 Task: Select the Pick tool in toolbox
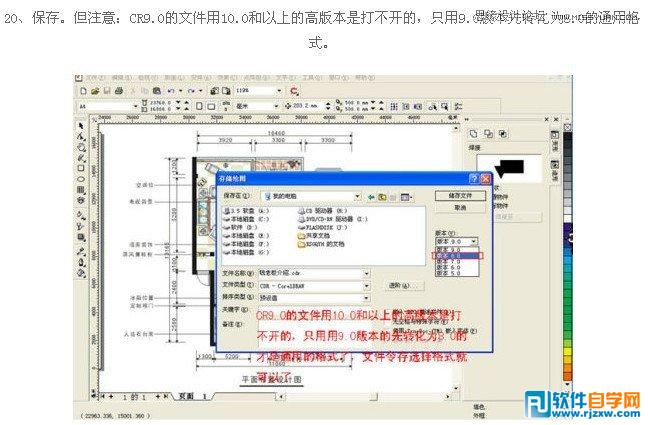tap(81, 126)
